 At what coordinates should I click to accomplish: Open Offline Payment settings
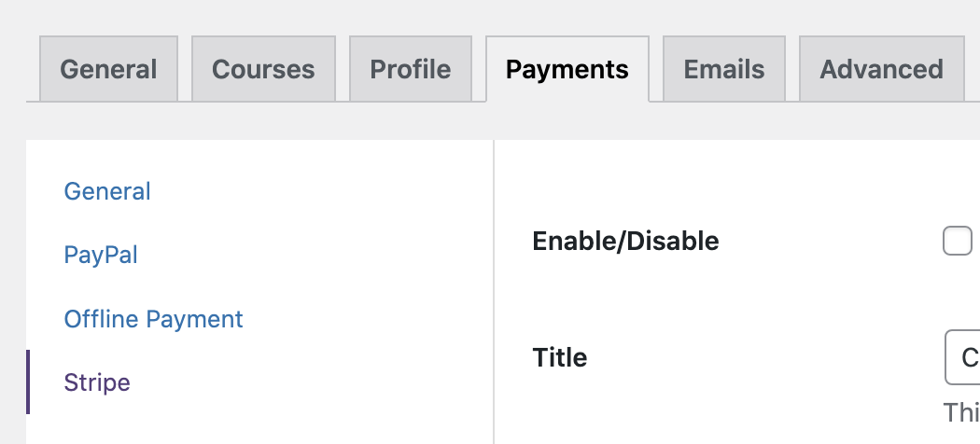point(153,319)
